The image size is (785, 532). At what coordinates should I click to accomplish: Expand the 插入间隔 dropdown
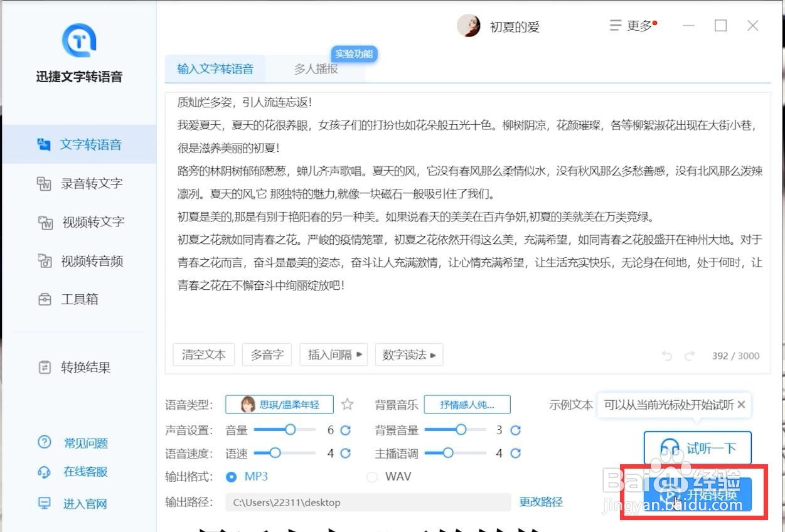click(334, 354)
